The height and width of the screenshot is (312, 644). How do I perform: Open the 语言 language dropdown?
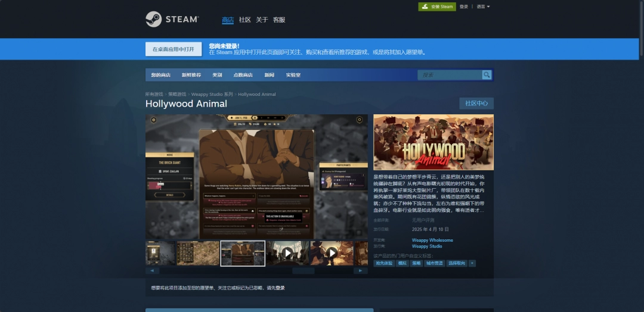point(483,7)
